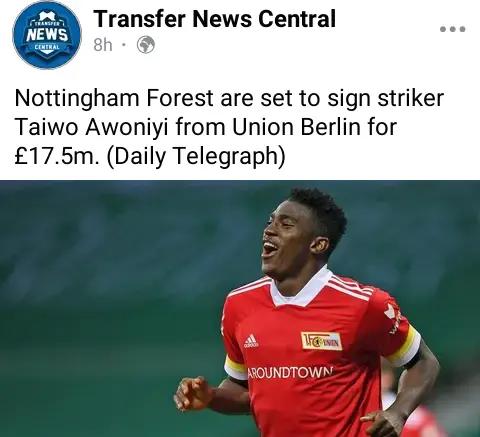
Task: Open the Transfer News Central page name
Action: pos(215,19)
